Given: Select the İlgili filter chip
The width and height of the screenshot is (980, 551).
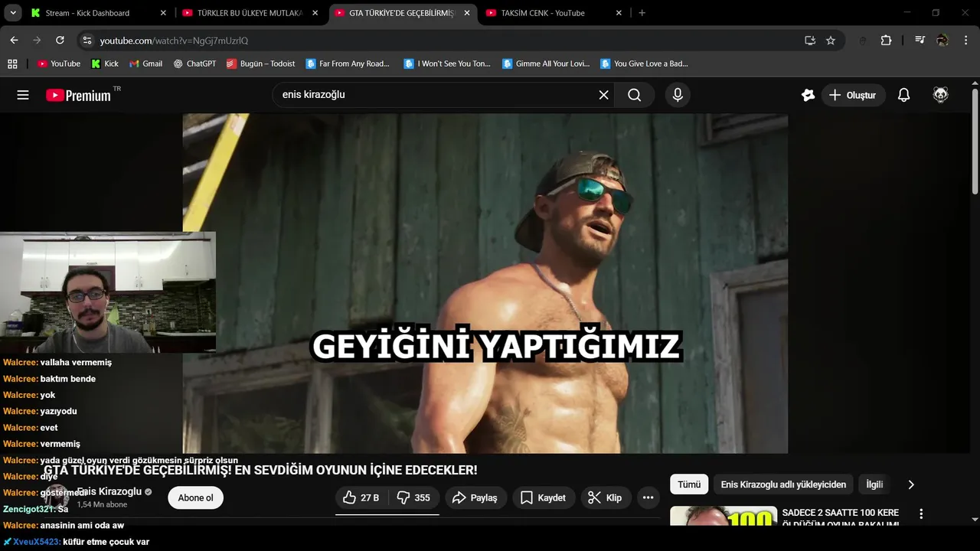Looking at the screenshot, I should tap(874, 484).
